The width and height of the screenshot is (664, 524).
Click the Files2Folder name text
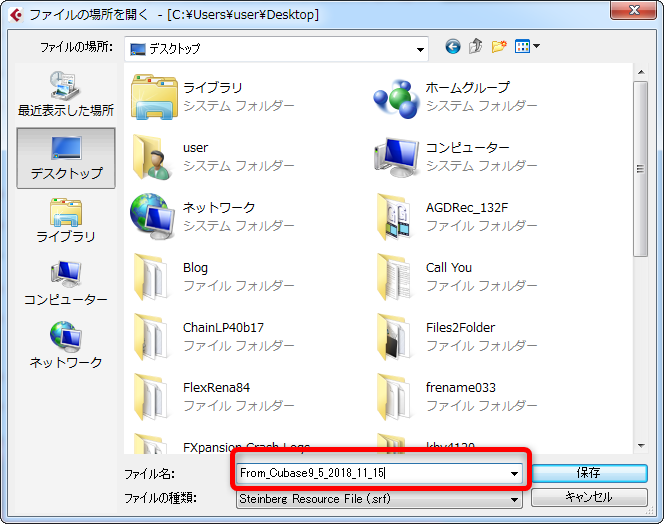pos(460,327)
